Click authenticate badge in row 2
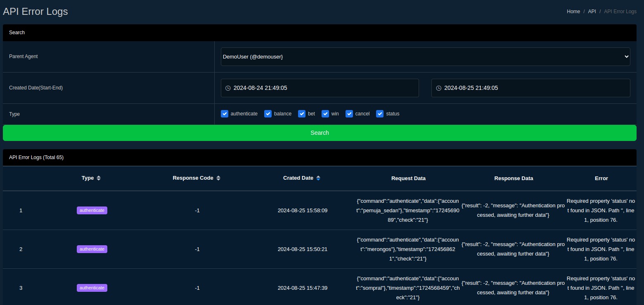 pos(92,249)
